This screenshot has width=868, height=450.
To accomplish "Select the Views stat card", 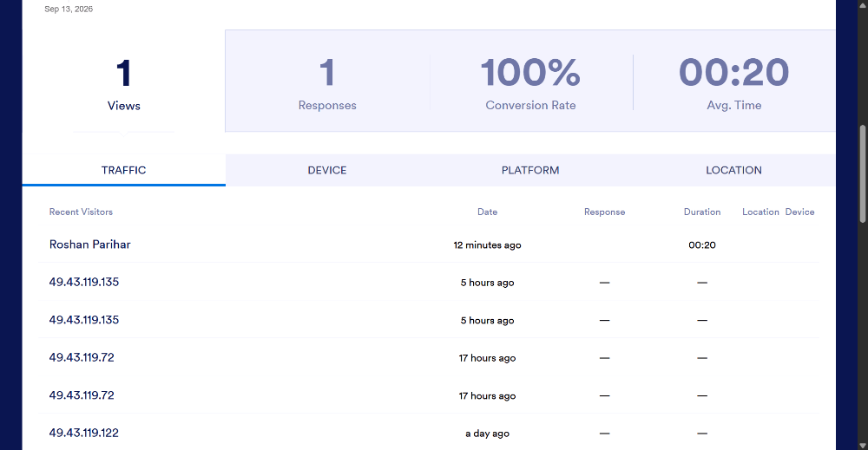I will (x=123, y=82).
